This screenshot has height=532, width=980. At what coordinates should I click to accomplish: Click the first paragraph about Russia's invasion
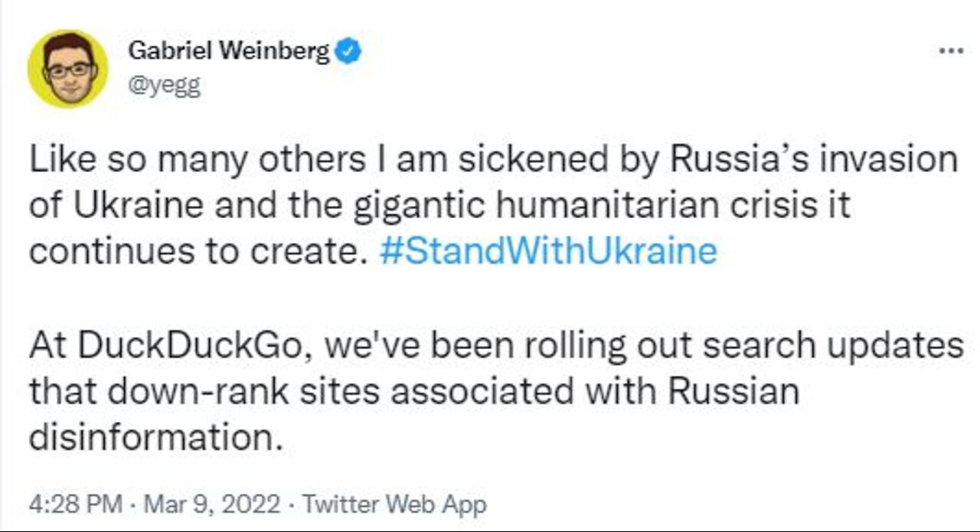pyautogui.click(x=494, y=206)
